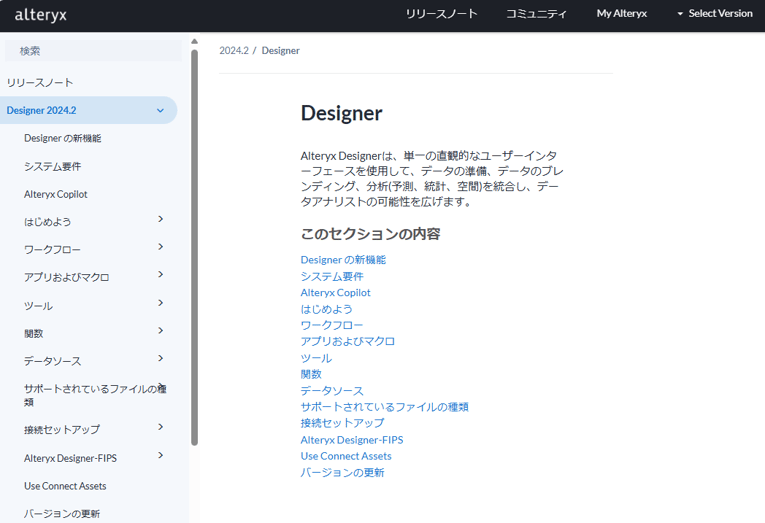This screenshot has width=765, height=523.
Task: Open ワークフロー in the sidebar
Action: [x=52, y=250]
